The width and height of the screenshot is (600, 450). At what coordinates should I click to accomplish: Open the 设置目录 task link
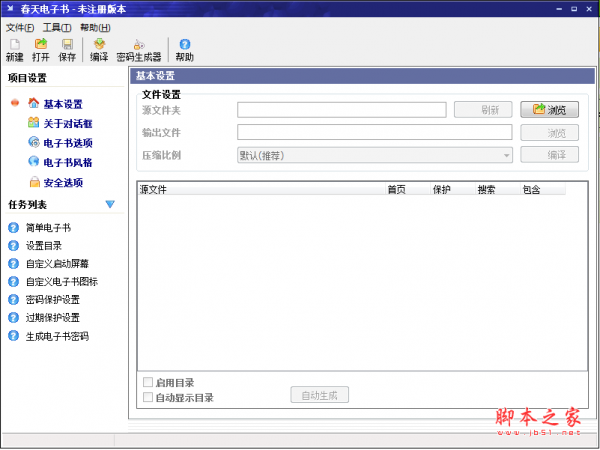click(x=44, y=246)
